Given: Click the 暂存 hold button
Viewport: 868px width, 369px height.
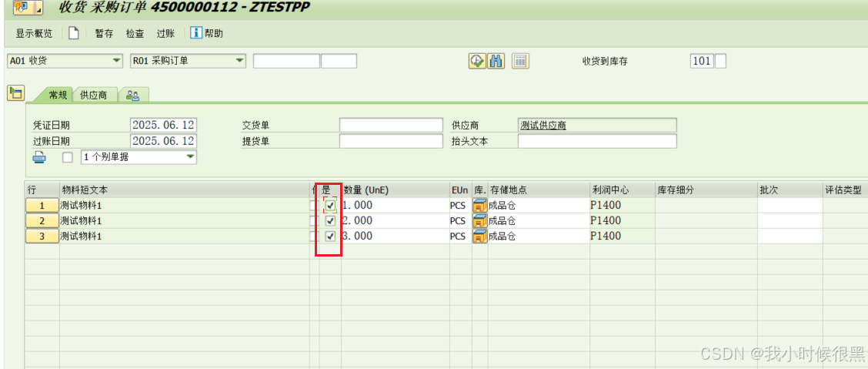Looking at the screenshot, I should pos(104,34).
